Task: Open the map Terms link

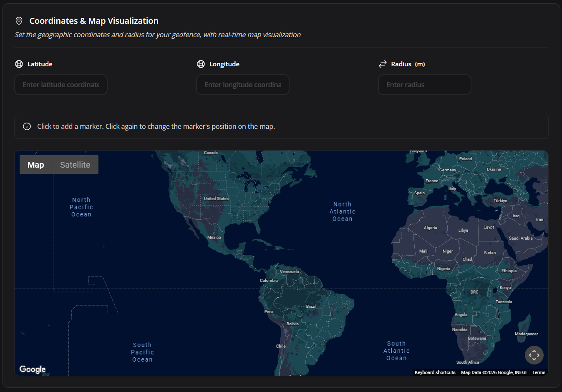Action: [539, 372]
